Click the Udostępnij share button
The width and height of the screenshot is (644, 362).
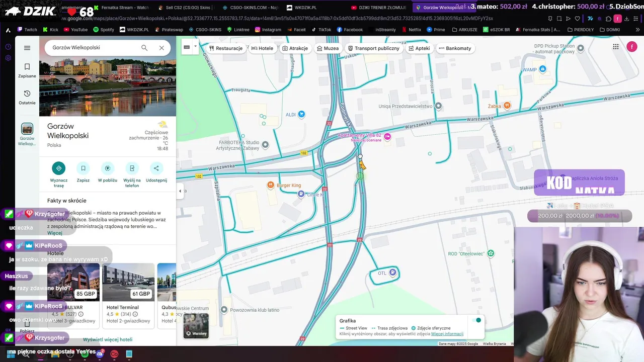pos(156,171)
